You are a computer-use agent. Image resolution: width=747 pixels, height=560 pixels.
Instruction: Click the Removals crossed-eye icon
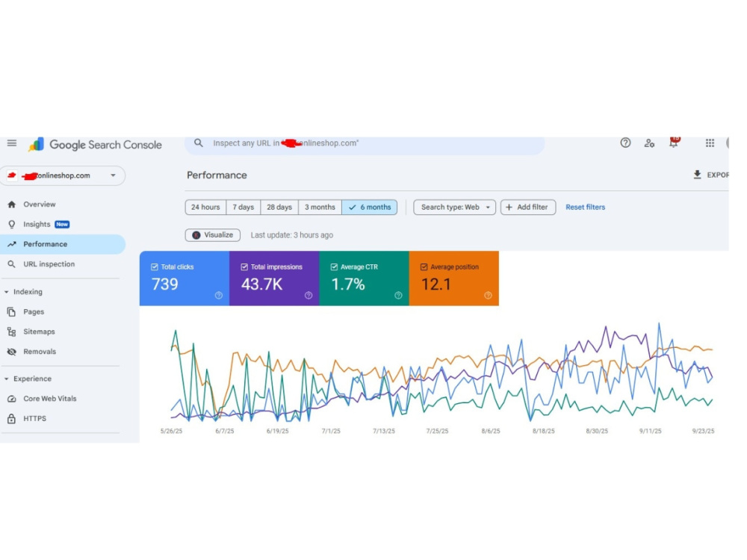(x=12, y=352)
